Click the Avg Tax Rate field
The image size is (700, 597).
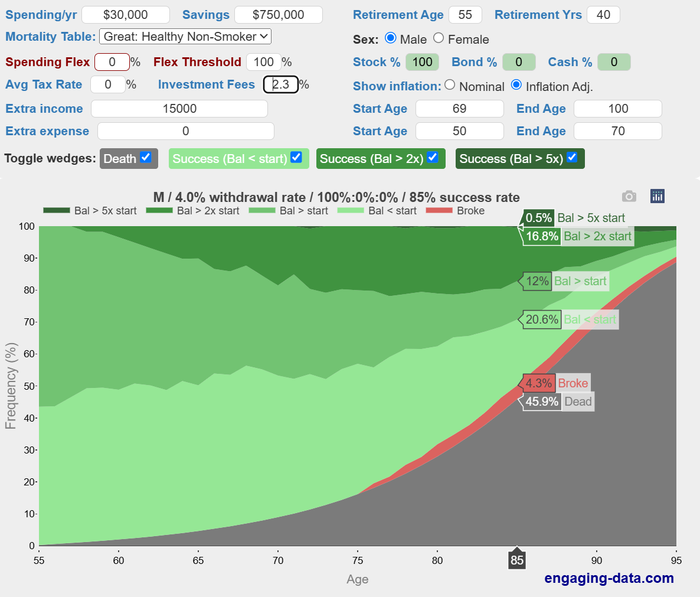[x=108, y=84]
